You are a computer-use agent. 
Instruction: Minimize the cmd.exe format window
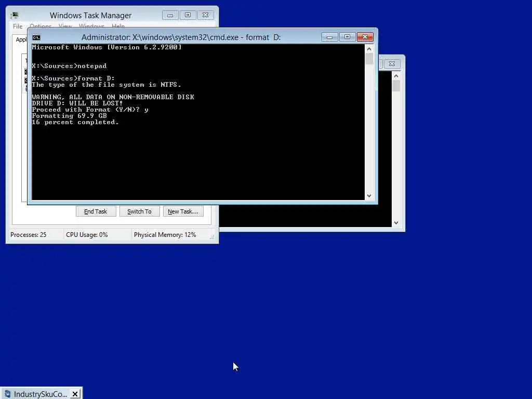click(329, 37)
